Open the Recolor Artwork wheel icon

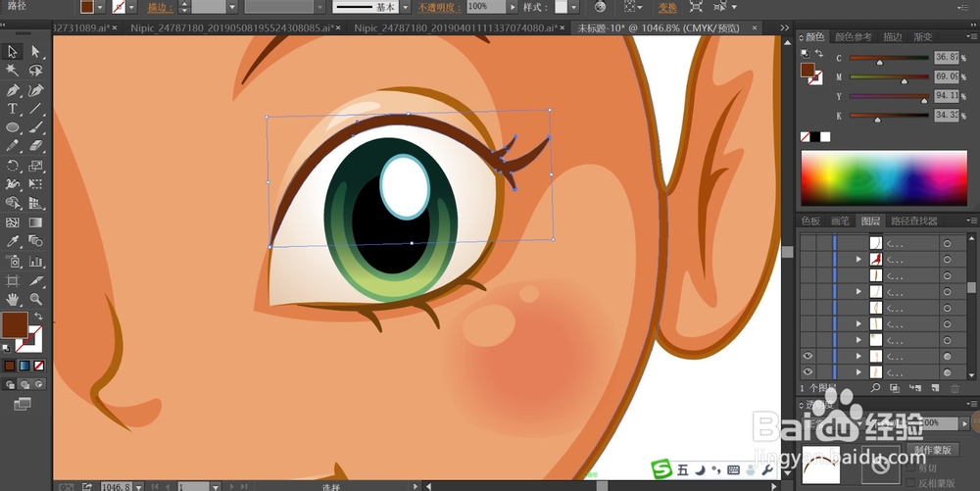coord(600,7)
